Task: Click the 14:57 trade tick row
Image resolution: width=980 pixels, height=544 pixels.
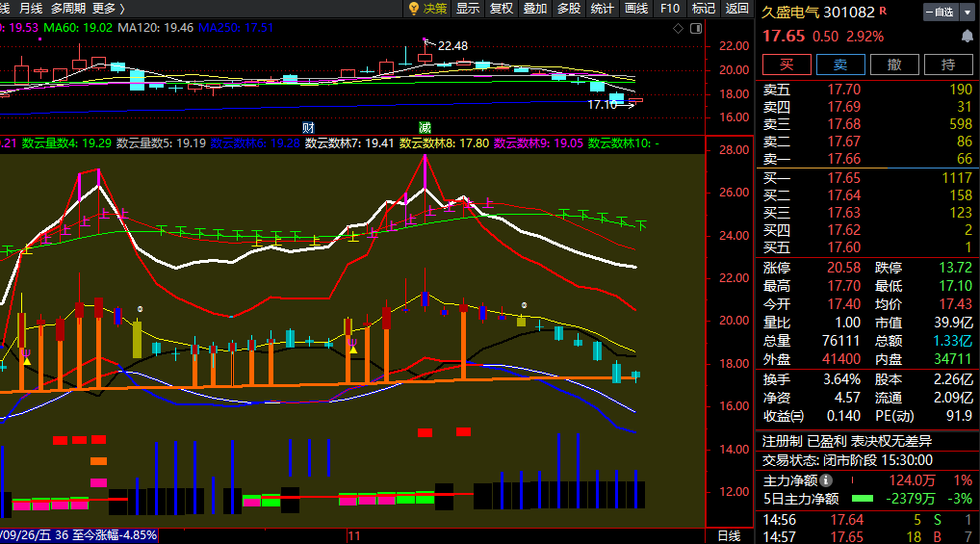Action: point(867,536)
